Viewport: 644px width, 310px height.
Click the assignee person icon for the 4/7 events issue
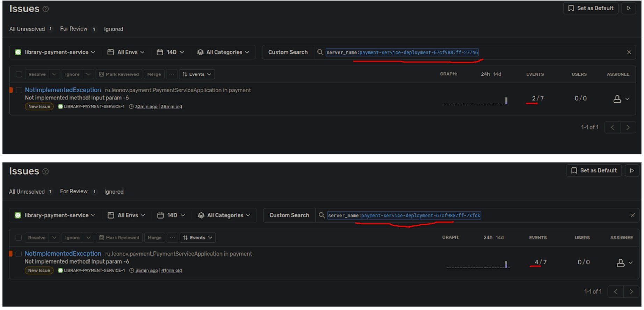coord(621,263)
